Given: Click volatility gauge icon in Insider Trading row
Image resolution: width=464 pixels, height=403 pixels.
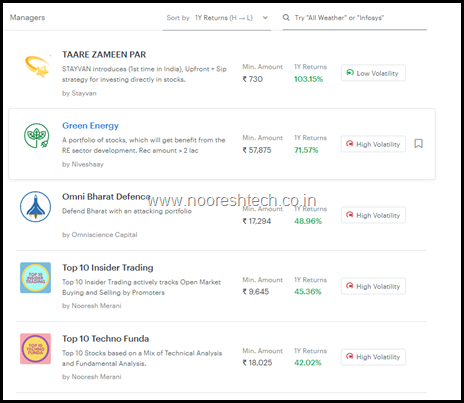Looking at the screenshot, I should (349, 286).
